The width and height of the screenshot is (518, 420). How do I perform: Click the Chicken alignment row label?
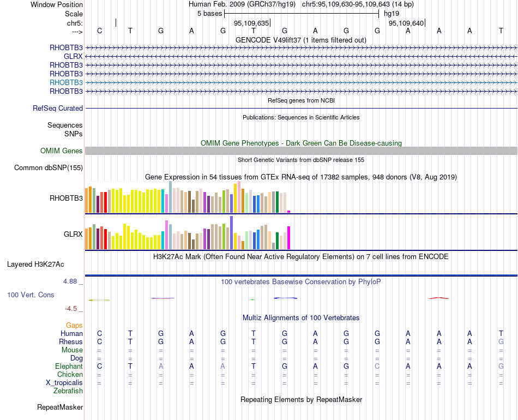point(70,374)
